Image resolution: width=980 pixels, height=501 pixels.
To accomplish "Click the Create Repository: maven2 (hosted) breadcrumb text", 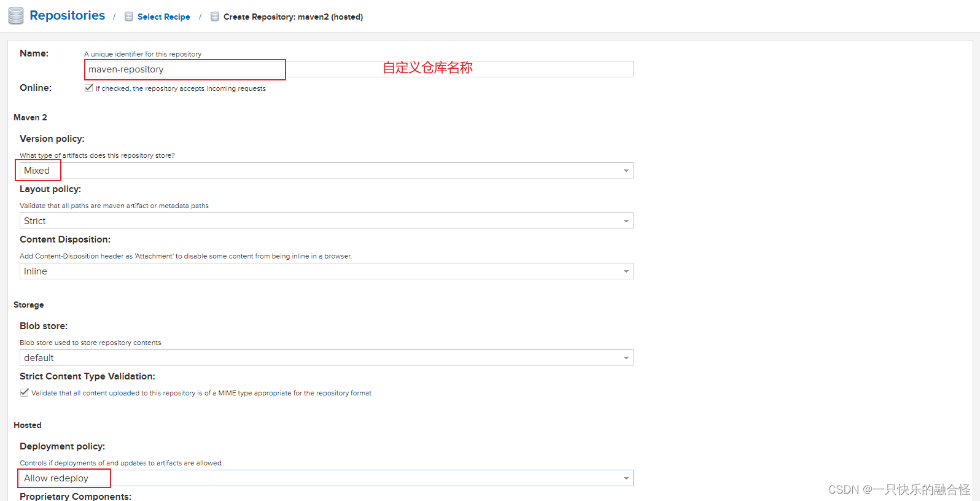I will pos(293,17).
